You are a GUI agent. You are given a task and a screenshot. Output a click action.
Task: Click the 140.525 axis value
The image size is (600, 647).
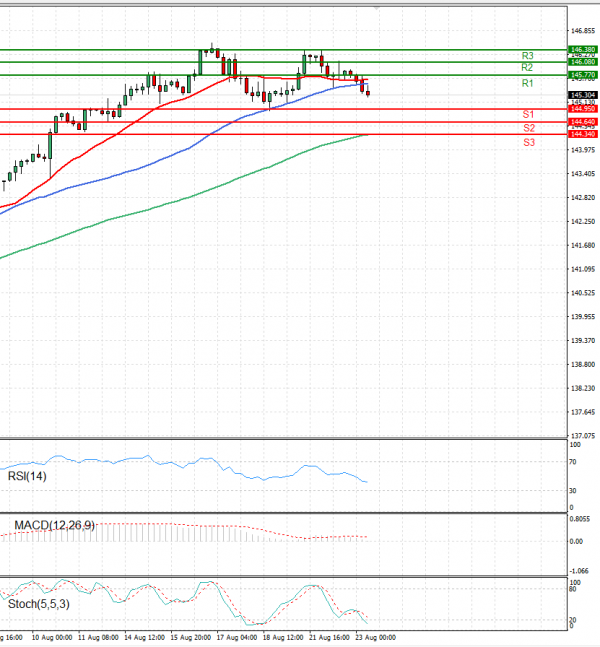coord(583,293)
